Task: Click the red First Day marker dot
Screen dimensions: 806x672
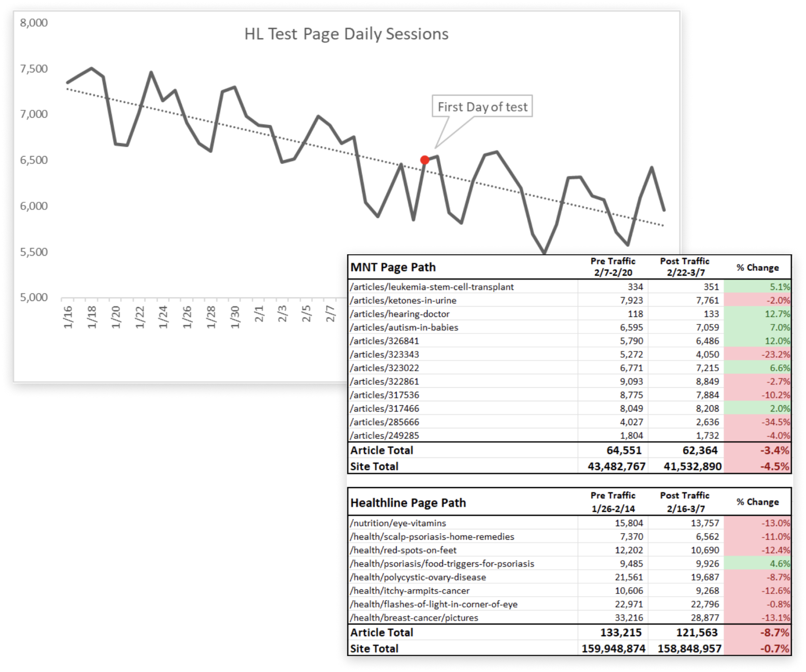Action: point(425,160)
